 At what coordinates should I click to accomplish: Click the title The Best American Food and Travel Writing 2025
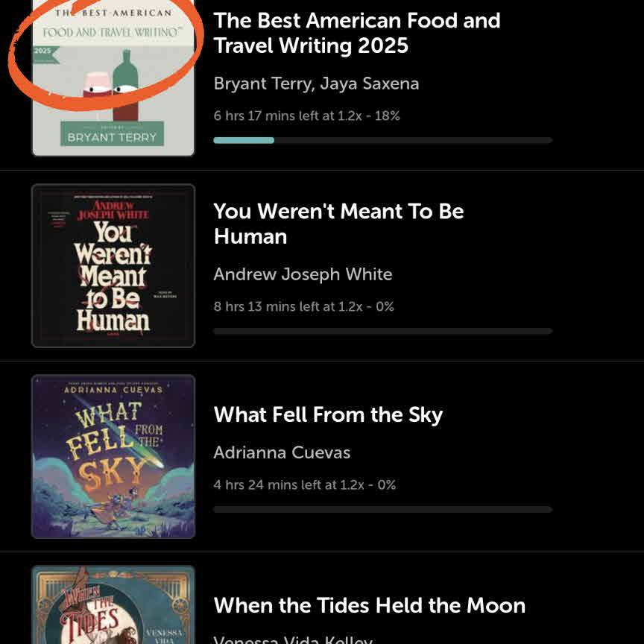356,33
